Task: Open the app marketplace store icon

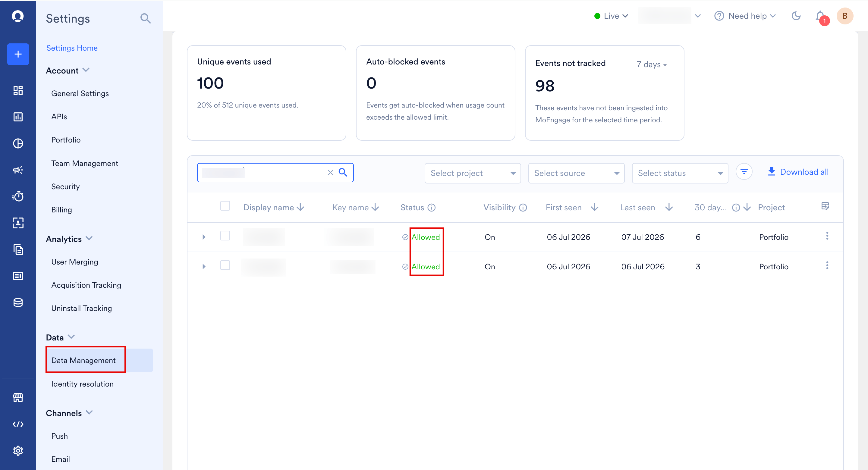Action: [18, 398]
